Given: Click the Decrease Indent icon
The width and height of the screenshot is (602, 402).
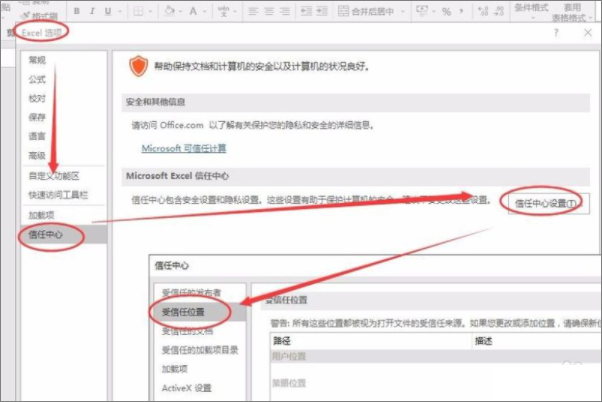Looking at the screenshot, I should point(306,11).
